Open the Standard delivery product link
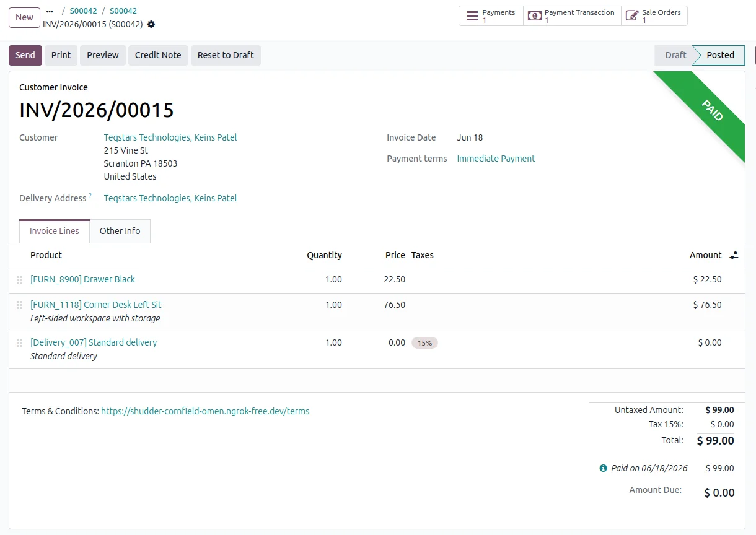 tap(94, 342)
